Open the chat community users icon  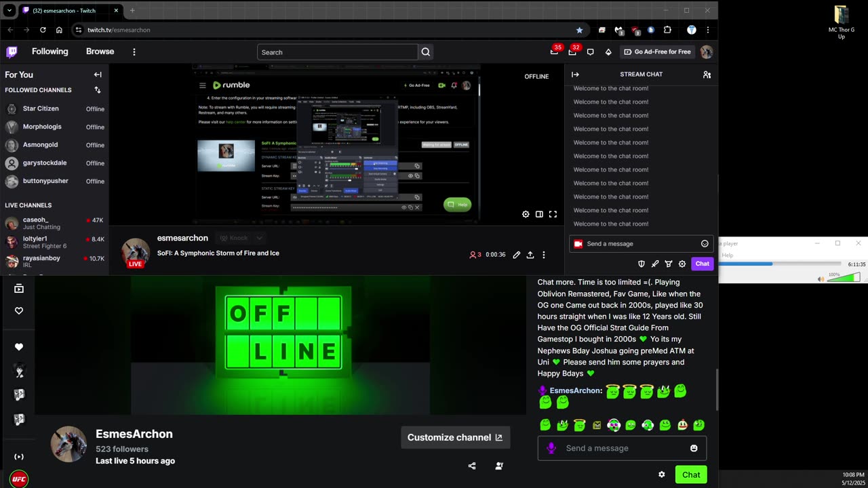tap(707, 75)
